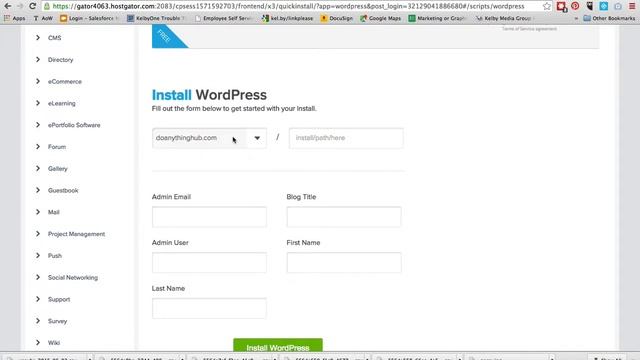The width and height of the screenshot is (640, 360).
Task: Open the Marketing or Graphics bookmark
Action: tap(437, 18)
